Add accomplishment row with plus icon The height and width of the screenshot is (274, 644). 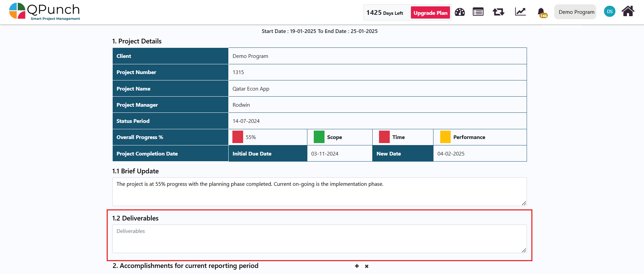coord(357,266)
